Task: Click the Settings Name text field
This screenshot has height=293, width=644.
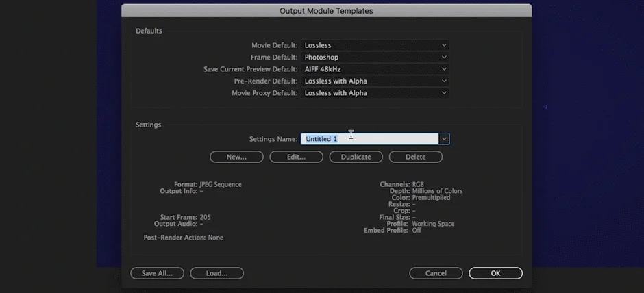Action: point(370,139)
